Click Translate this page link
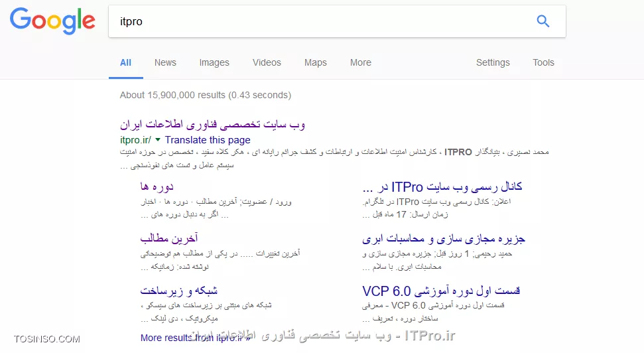Viewport: 644px width, 353px height. (208, 140)
